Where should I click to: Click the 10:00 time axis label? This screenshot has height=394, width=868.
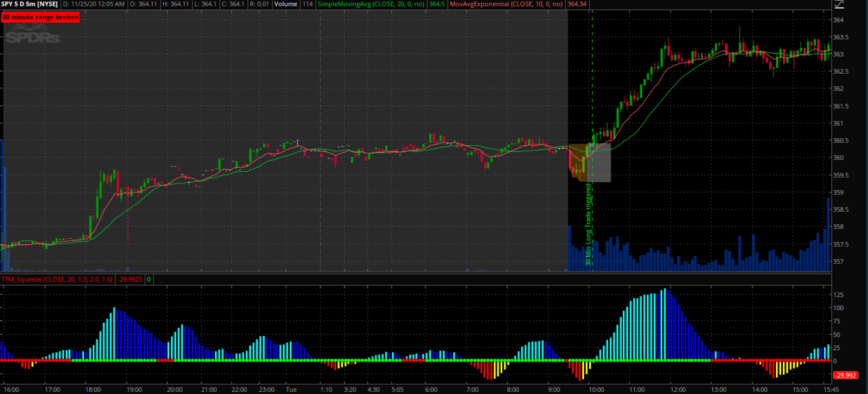(596, 390)
